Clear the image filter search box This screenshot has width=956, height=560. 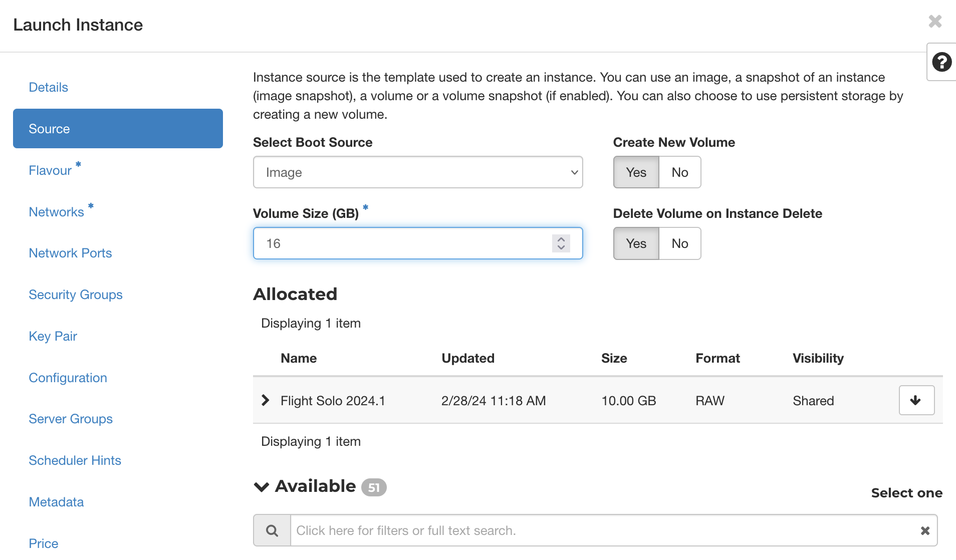coord(925,530)
